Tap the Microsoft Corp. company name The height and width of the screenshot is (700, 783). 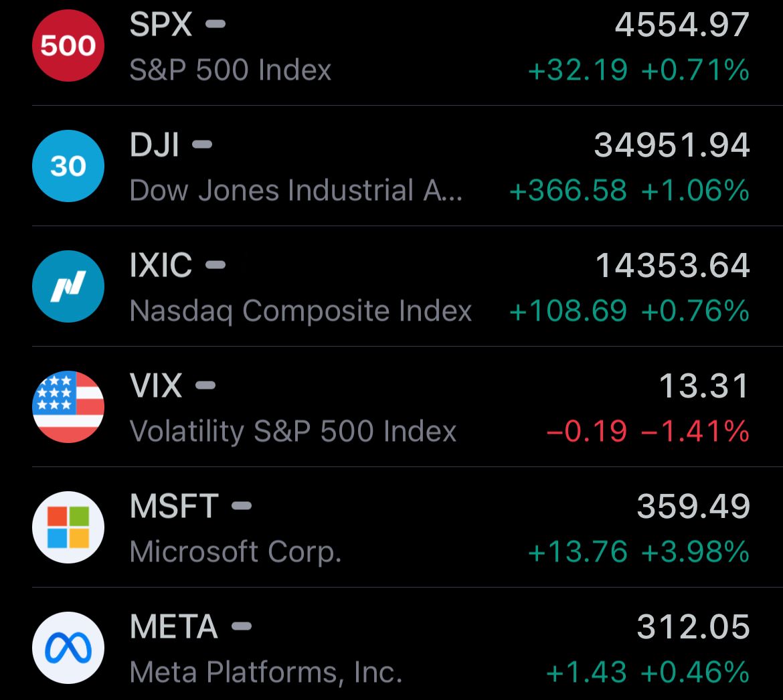235,551
